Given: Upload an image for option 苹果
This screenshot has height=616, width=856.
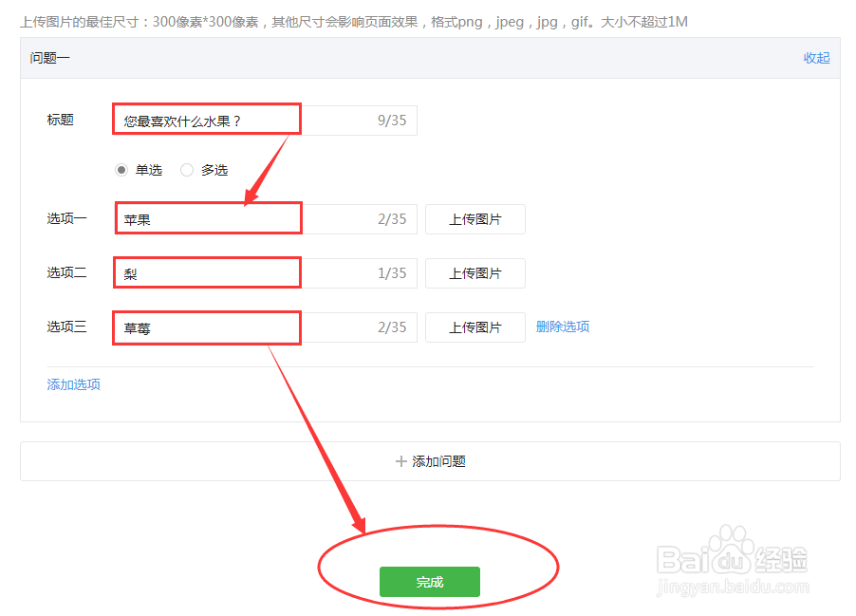Looking at the screenshot, I should tap(475, 218).
